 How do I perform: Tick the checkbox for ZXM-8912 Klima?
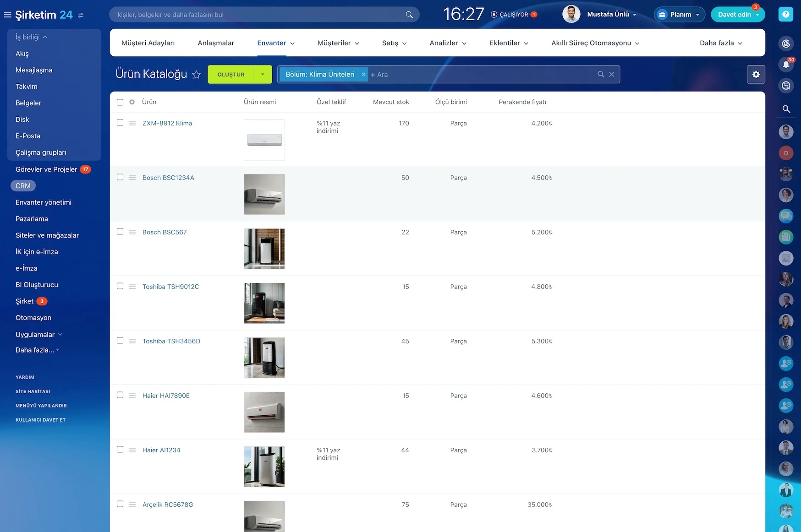[120, 123]
